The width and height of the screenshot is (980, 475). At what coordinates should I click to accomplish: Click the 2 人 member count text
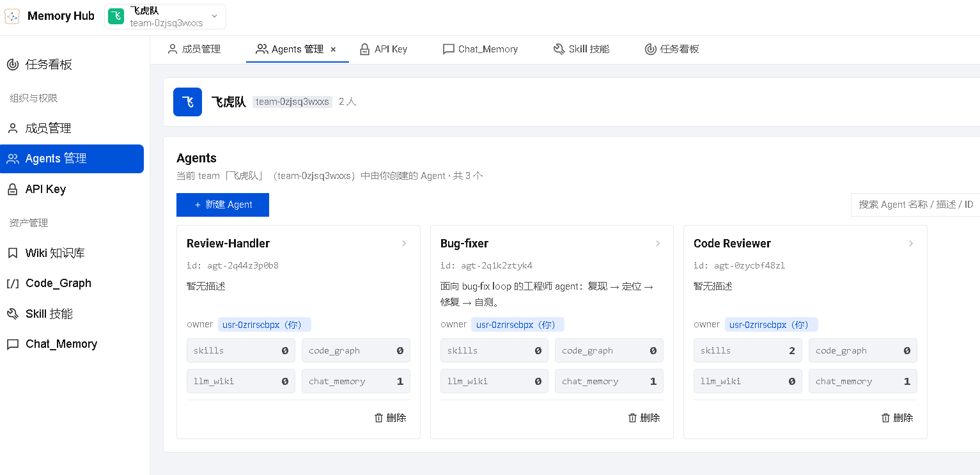348,102
